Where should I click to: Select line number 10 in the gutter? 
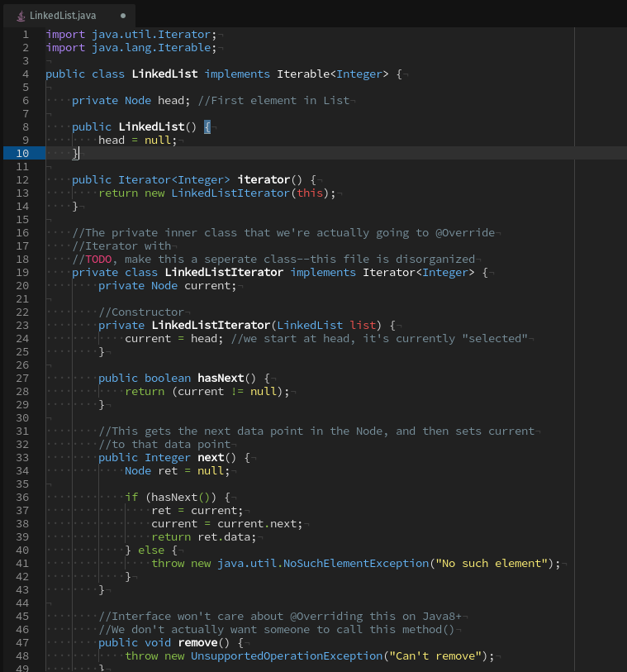22,154
